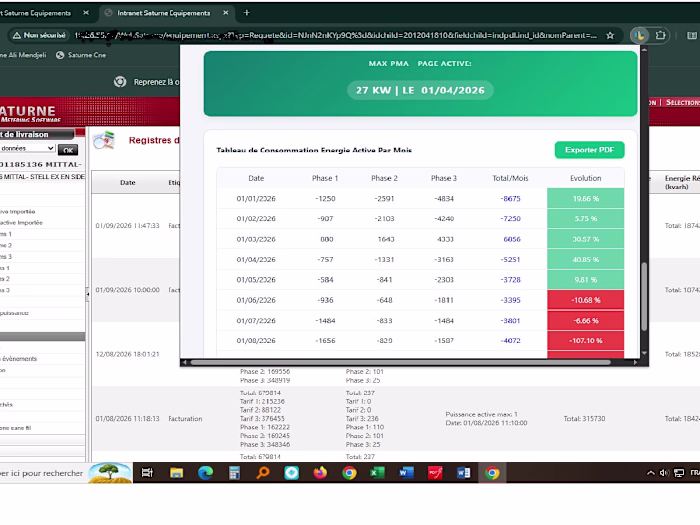
Task: Click the Non sécurisé site info chip
Action: pos(39,35)
